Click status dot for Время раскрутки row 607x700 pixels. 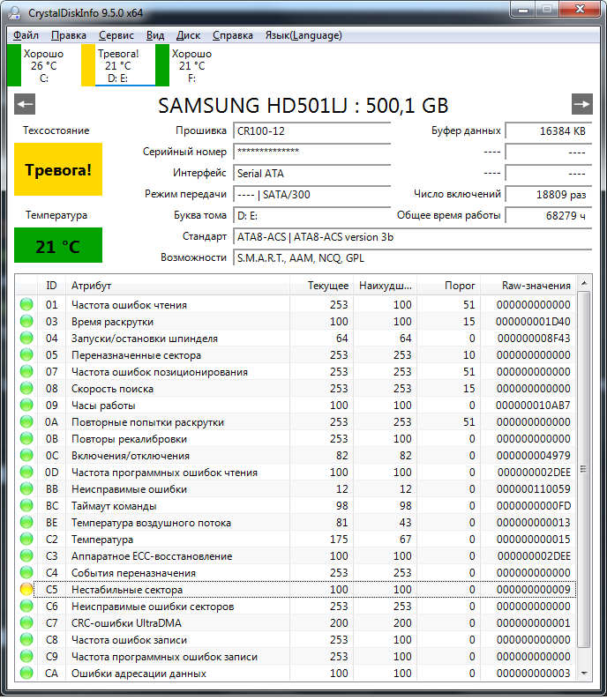[x=26, y=322]
